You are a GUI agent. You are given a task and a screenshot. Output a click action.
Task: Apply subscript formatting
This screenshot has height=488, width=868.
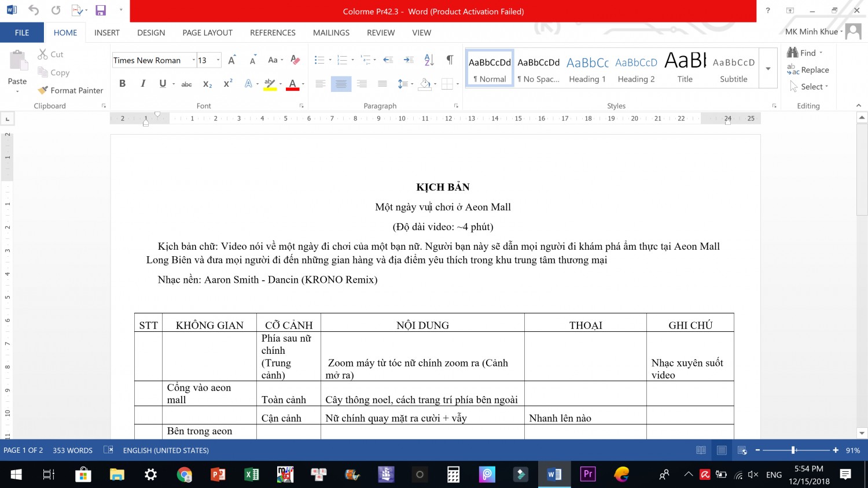[207, 84]
